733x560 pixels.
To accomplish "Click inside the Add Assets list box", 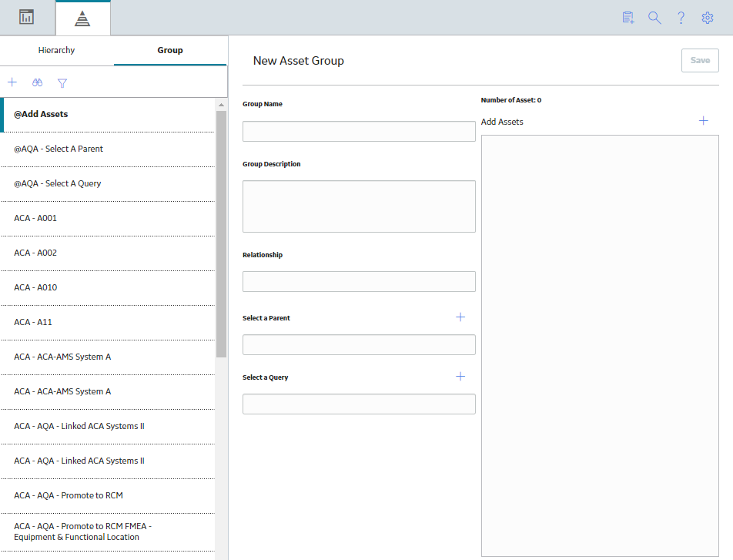I will [x=600, y=346].
